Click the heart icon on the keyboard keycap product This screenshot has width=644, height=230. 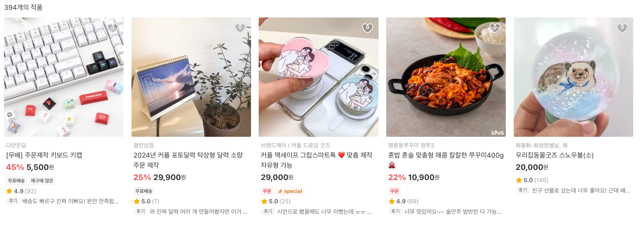tap(112, 28)
